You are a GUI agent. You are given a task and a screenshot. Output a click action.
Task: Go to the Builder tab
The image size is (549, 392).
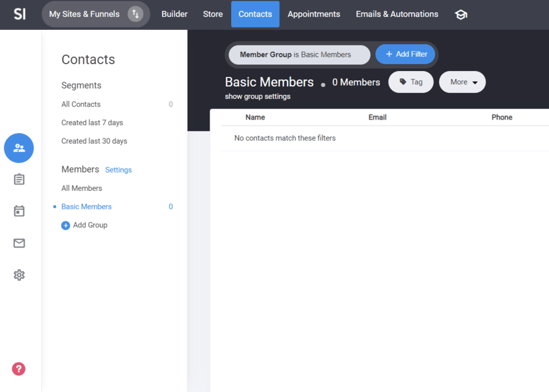click(x=174, y=14)
